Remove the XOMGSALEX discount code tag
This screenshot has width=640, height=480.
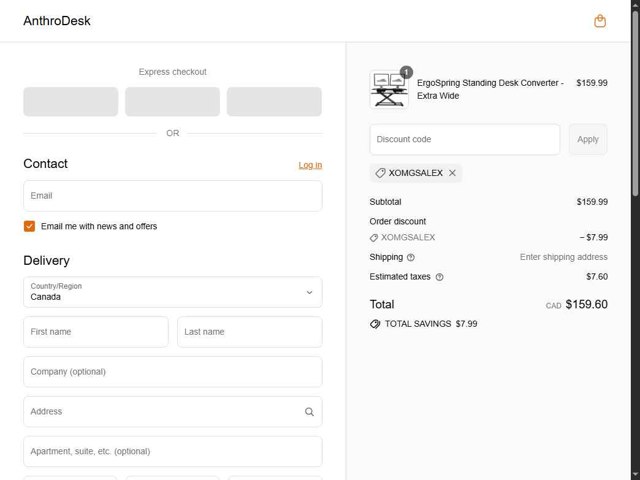452,173
